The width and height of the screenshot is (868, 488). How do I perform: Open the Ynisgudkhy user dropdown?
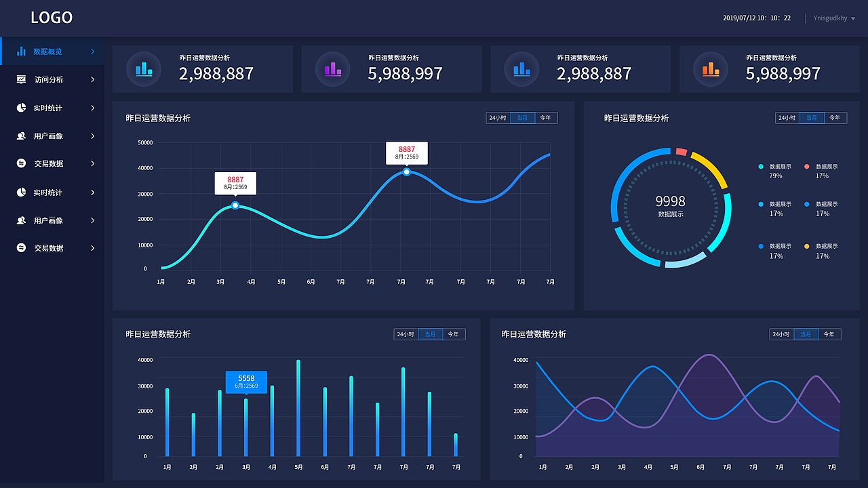(834, 18)
